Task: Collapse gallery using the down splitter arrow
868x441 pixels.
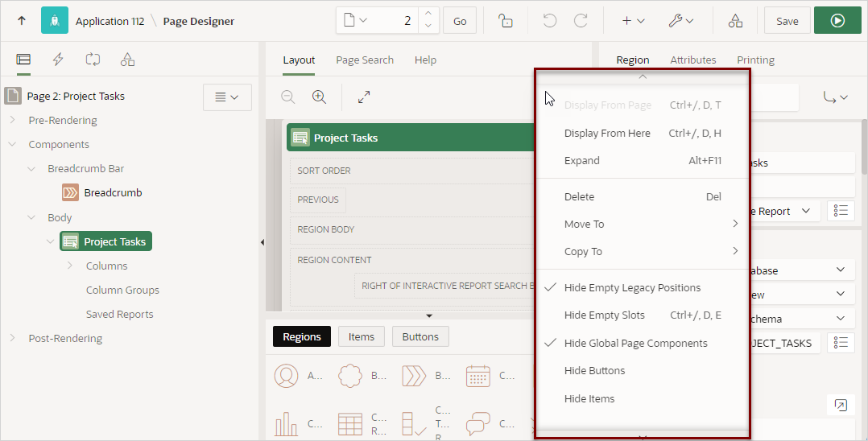Action: point(429,316)
